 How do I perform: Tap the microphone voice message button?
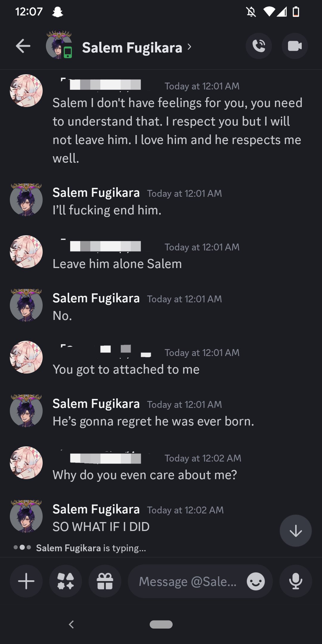(x=295, y=581)
